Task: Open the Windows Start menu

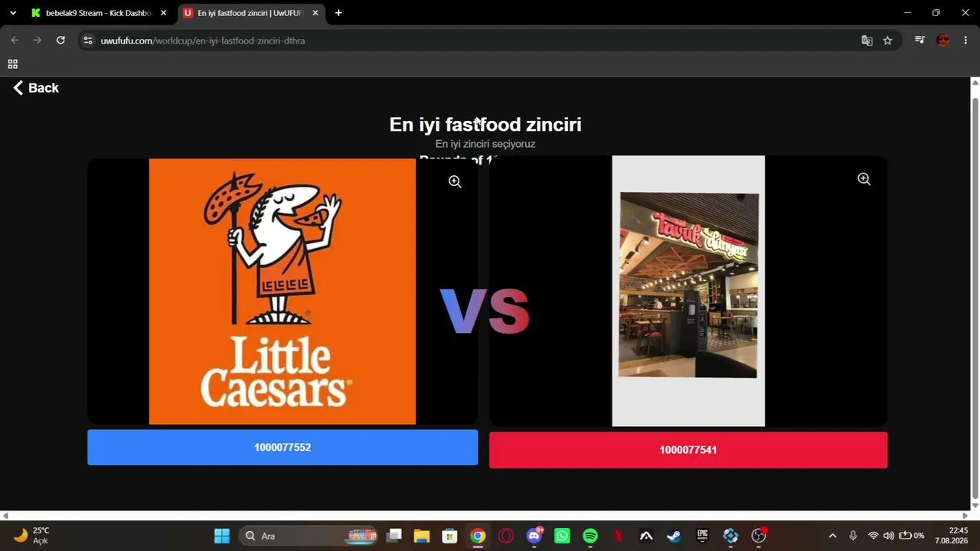Action: [222, 536]
